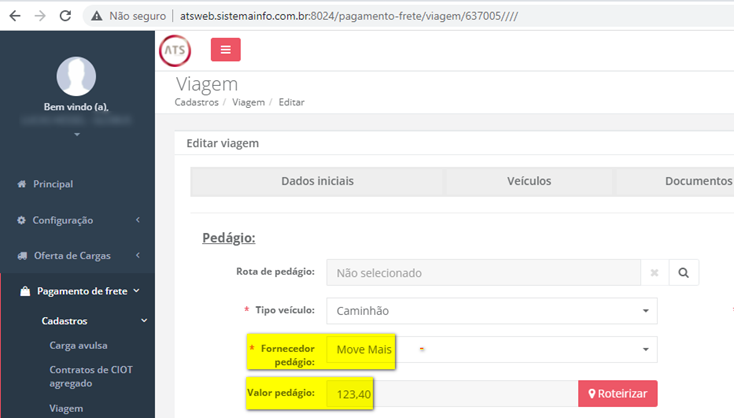This screenshot has height=418, width=734.
Task: Switch to the Veículos tab
Action: [x=529, y=181]
